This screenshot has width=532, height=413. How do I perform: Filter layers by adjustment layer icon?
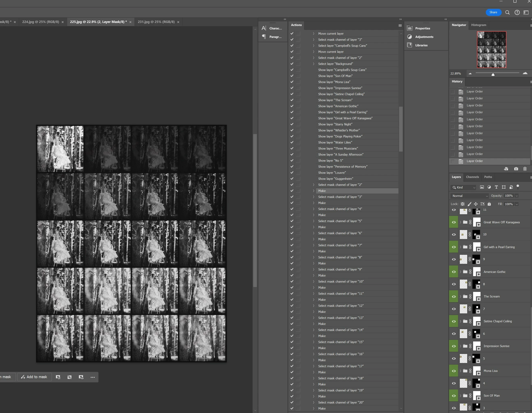pyautogui.click(x=489, y=187)
